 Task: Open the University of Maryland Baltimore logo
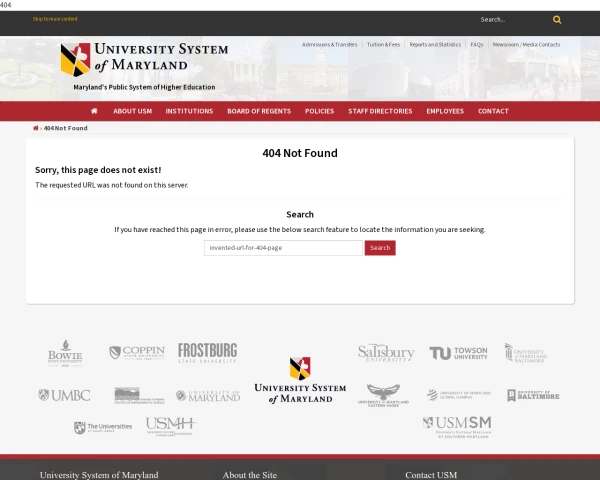pyautogui.click(x=526, y=353)
